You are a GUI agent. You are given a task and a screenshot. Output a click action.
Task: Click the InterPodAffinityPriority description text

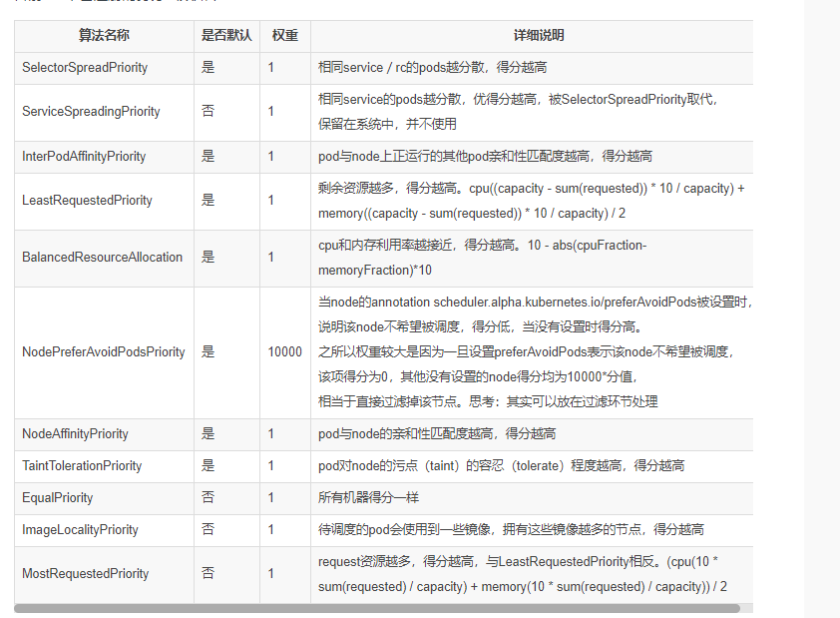486,157
